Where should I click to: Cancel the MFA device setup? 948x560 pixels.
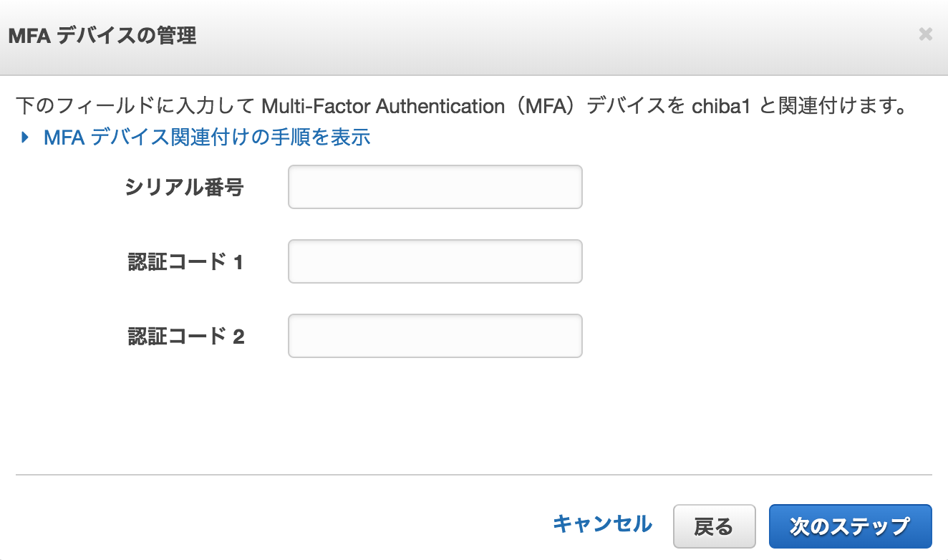click(x=602, y=525)
